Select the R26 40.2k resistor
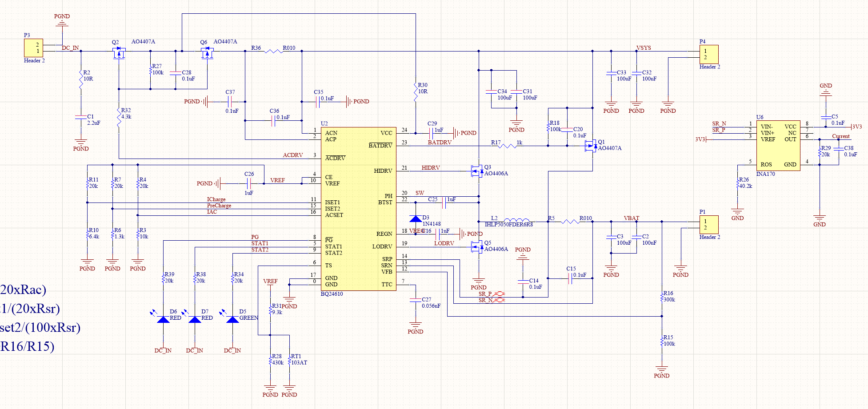Screen dimensions: 868x409 coord(737,183)
